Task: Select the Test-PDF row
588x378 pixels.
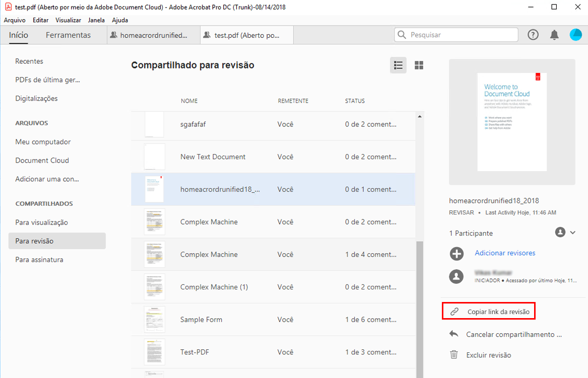Action: pyautogui.click(x=273, y=352)
